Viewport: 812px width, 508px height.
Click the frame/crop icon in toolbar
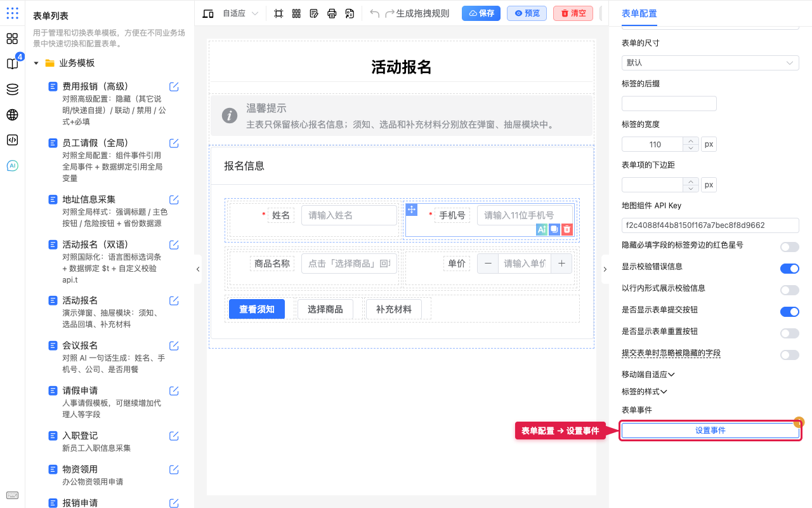point(278,13)
